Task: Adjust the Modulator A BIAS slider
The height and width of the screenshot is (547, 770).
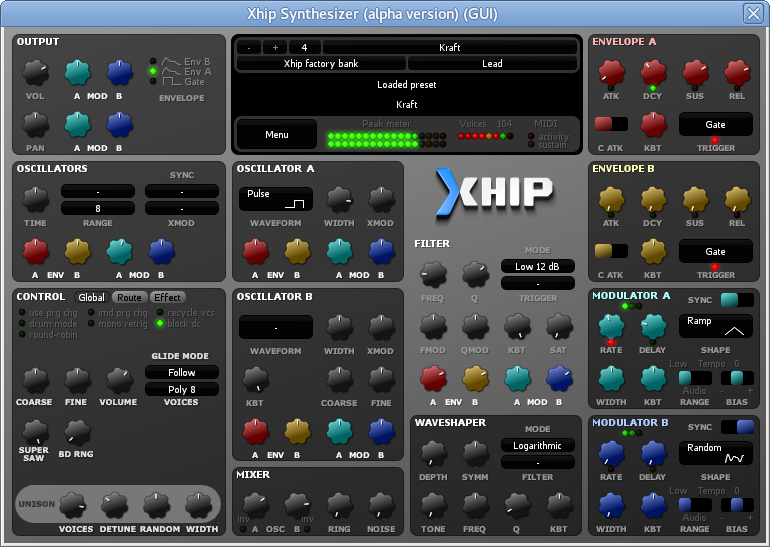Action: [x=737, y=378]
